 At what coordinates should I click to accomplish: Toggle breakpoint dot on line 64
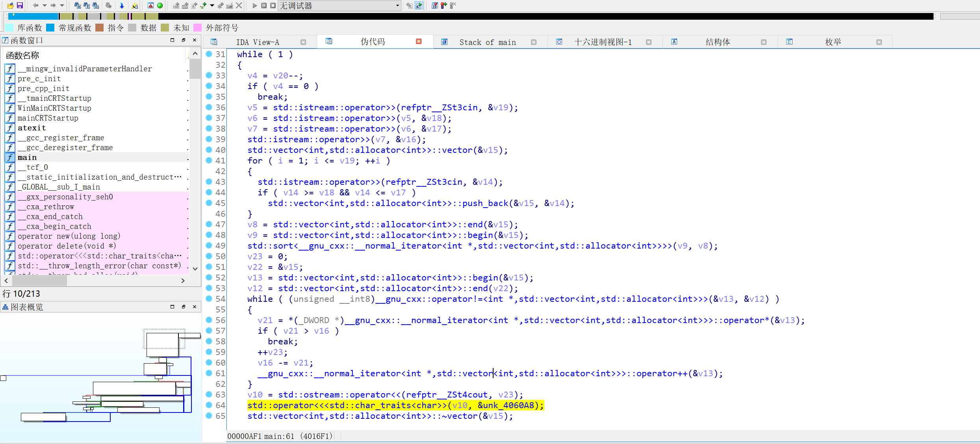coord(209,405)
